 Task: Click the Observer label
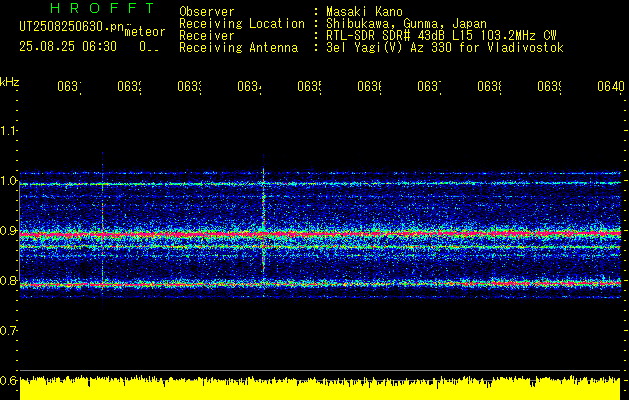point(207,12)
